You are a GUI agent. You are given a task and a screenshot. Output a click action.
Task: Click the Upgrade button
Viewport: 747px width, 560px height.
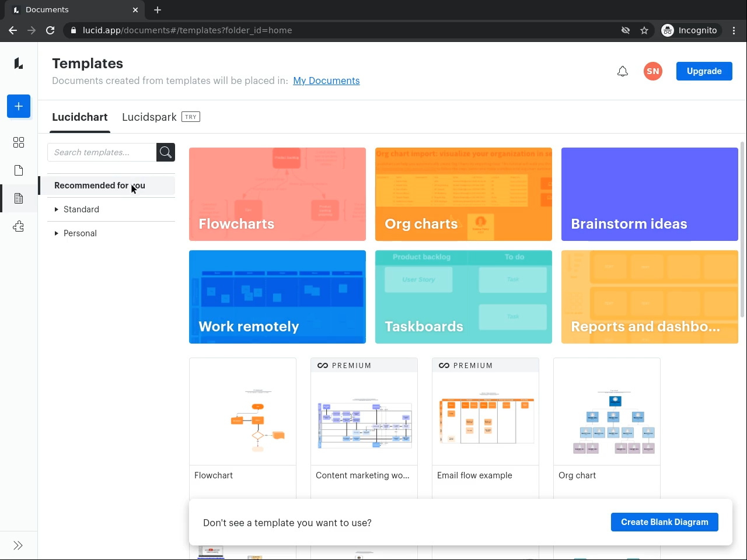click(x=704, y=71)
